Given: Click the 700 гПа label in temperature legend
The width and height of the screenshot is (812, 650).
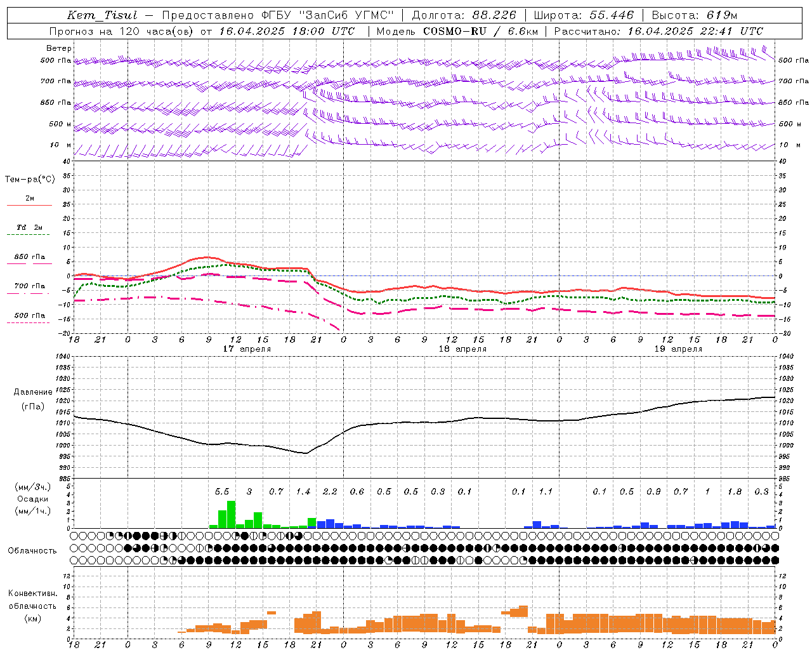Looking at the screenshot, I should [x=30, y=286].
